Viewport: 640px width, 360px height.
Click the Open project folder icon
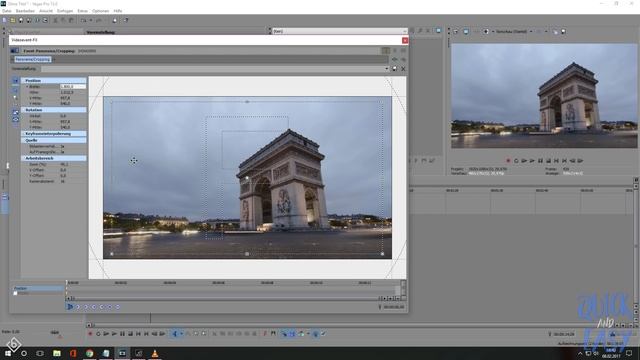[13, 20]
